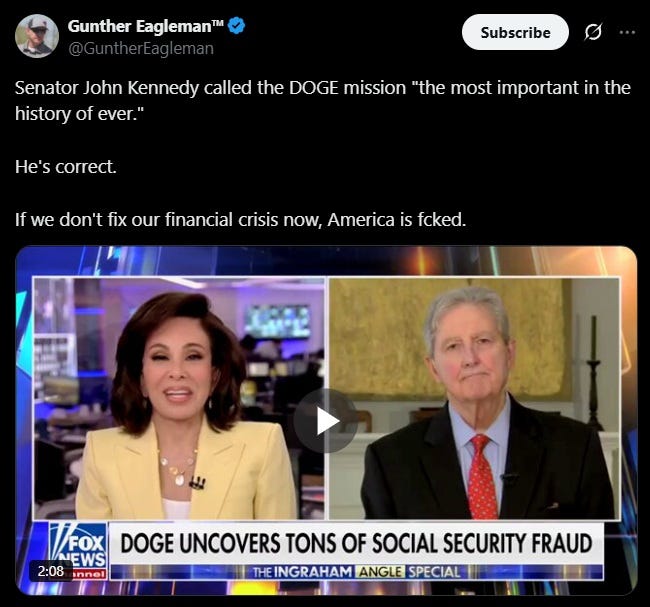Click the video pane showing the man in the red tie
Viewport: 650px width, 607px height.
coord(475,398)
